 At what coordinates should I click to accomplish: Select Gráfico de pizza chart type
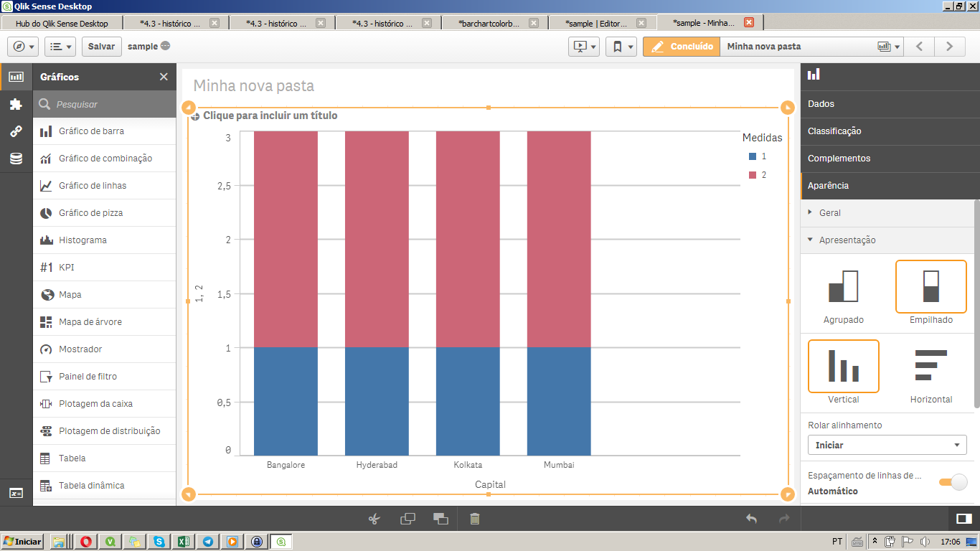pyautogui.click(x=105, y=213)
